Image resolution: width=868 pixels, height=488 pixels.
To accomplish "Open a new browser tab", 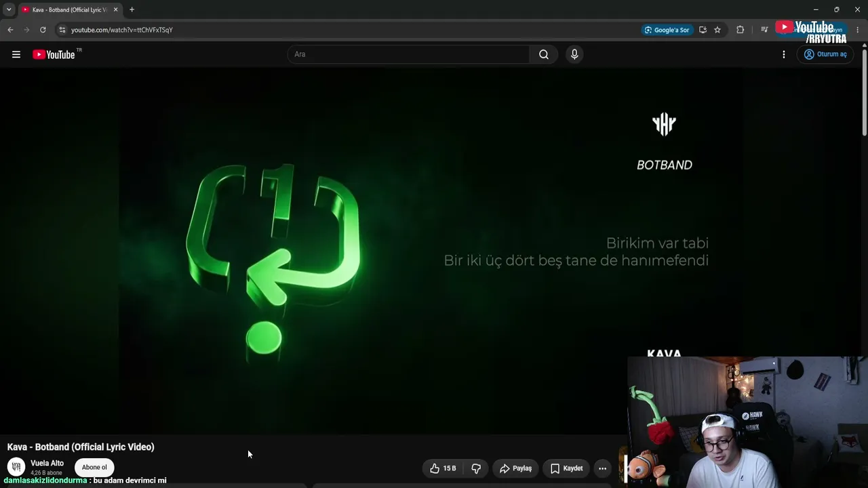I will coord(132,9).
